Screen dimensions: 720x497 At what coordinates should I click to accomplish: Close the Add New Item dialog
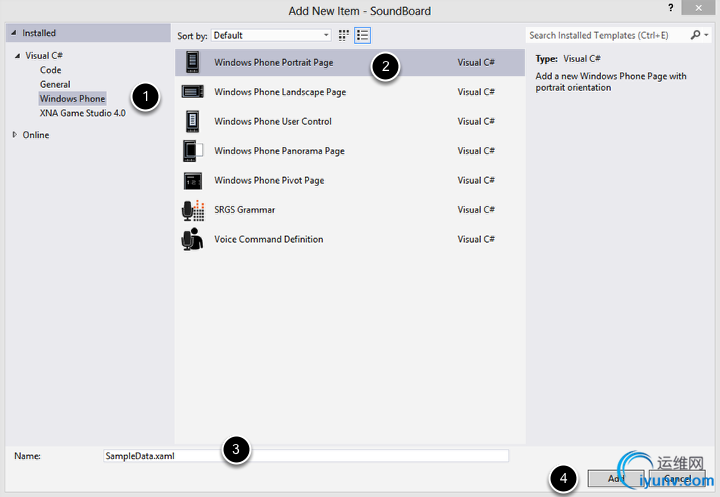pyautogui.click(x=698, y=8)
